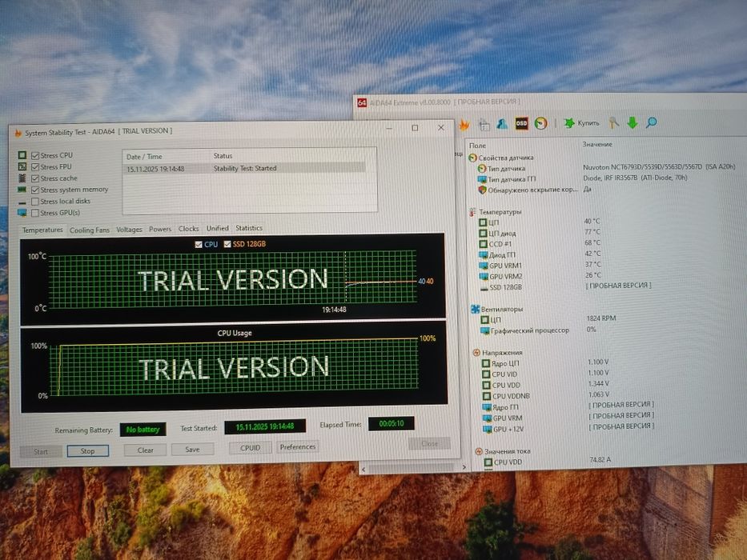The width and height of the screenshot is (747, 560).
Task: Click the flame icon in Stability Test title bar
Action: pos(18,133)
